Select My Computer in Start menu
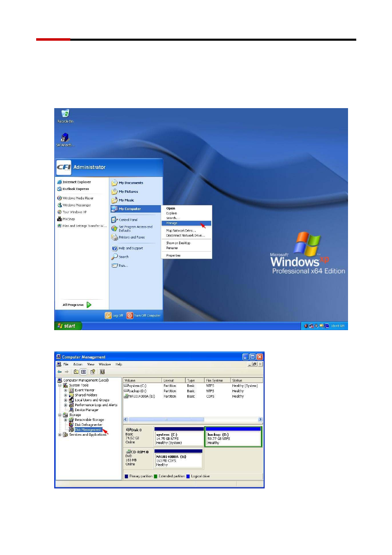392x555 pixels. (x=136, y=209)
